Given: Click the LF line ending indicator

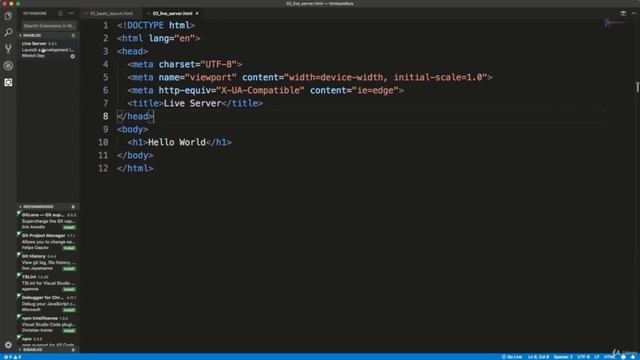Looking at the screenshot, I should pyautogui.click(x=597, y=357).
